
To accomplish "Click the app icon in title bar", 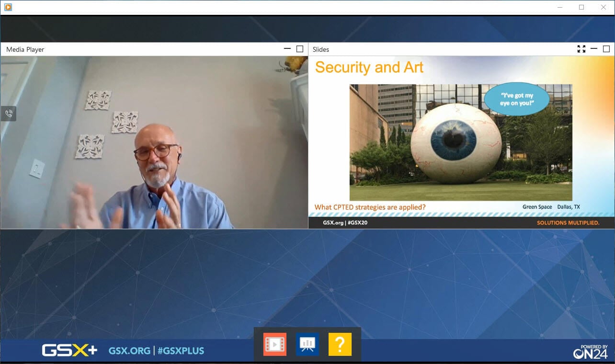I will tap(8, 7).
